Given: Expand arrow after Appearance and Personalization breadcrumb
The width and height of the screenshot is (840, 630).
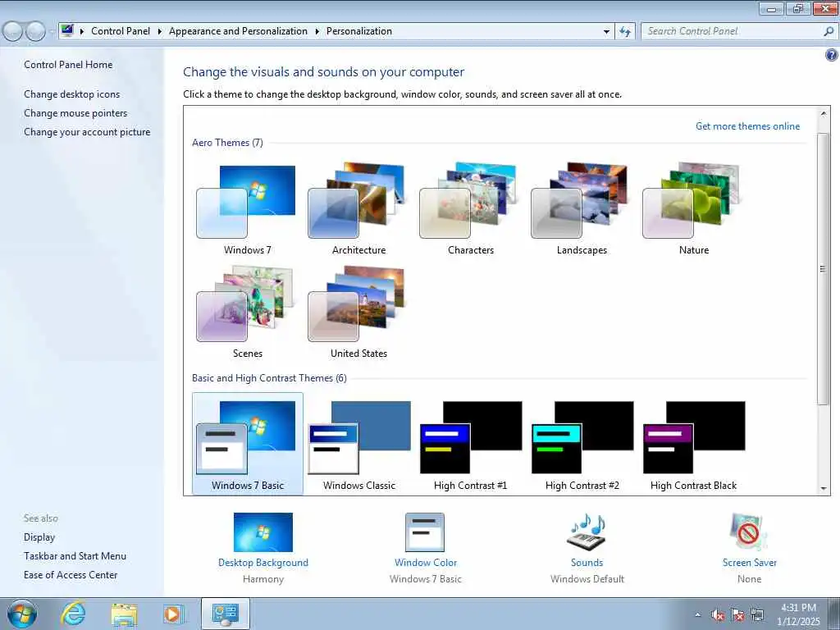Looking at the screenshot, I should (x=317, y=31).
